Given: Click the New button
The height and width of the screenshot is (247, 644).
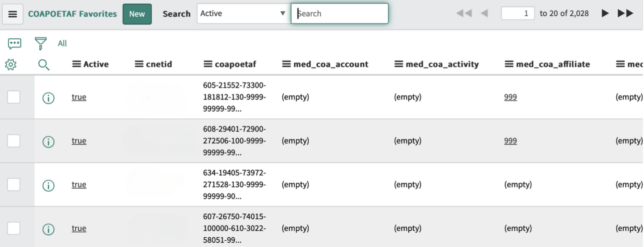Looking at the screenshot, I should [x=137, y=14].
